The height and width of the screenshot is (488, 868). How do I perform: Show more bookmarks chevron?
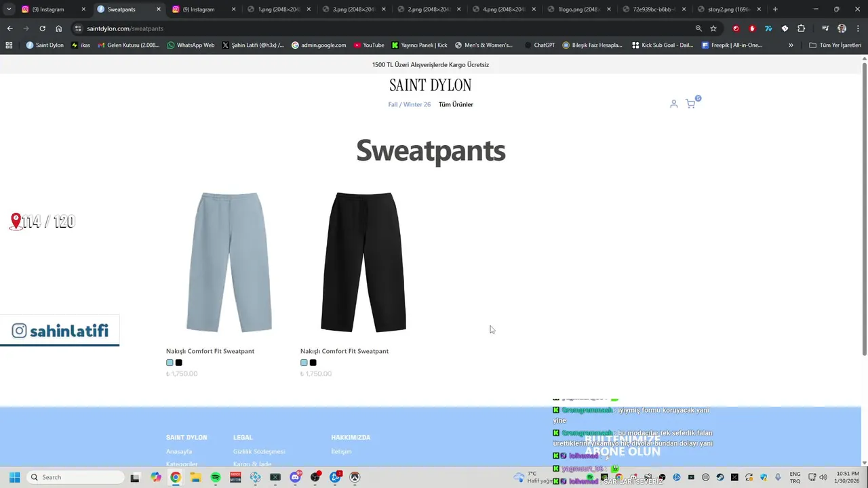coord(791,45)
